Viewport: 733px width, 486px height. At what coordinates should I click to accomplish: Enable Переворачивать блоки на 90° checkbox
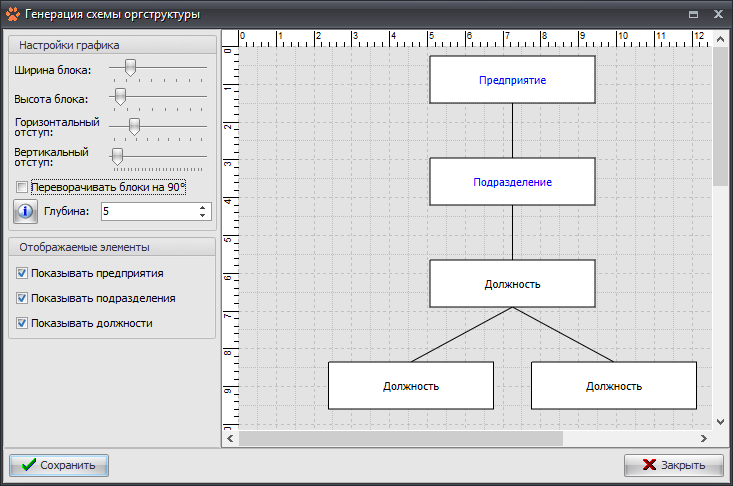pos(22,187)
